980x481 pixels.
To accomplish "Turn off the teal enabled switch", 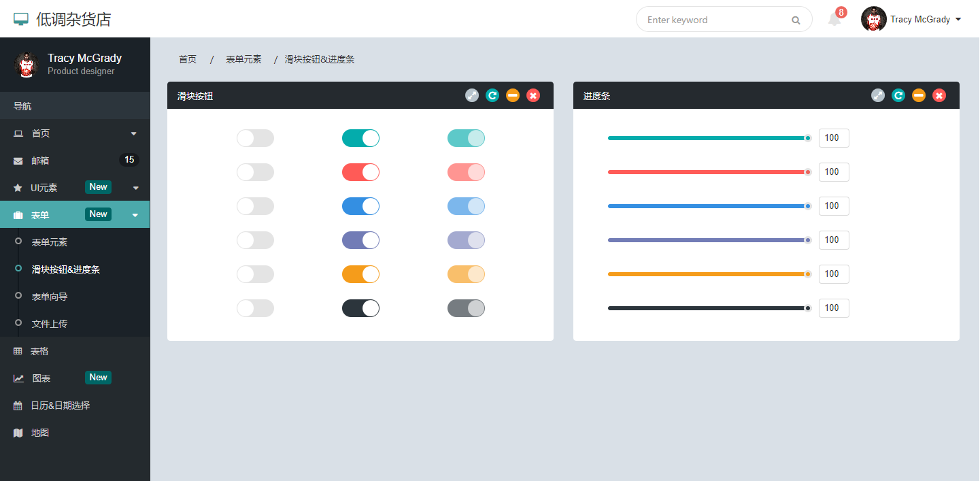I will tap(360, 138).
